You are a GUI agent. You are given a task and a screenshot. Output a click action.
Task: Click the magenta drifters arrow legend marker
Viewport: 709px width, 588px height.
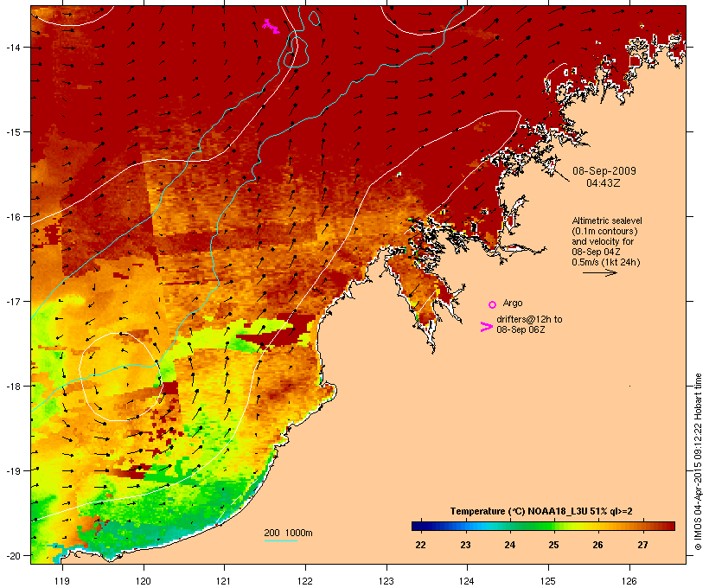487,327
